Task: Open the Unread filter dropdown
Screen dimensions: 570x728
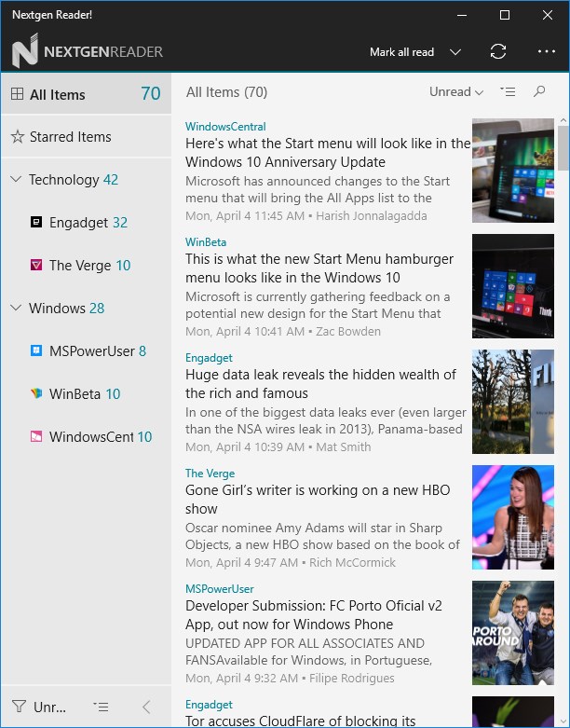Action: [456, 92]
